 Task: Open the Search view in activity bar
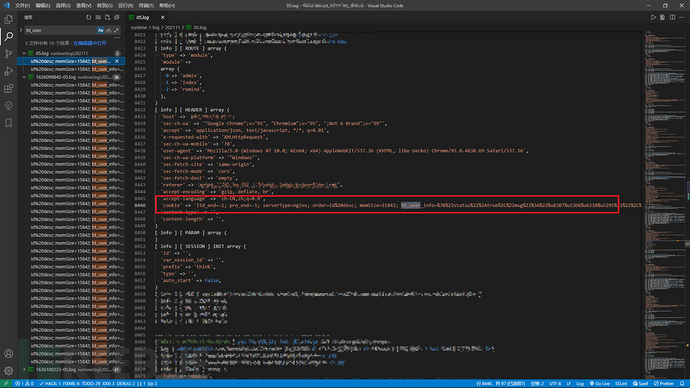tap(8, 37)
